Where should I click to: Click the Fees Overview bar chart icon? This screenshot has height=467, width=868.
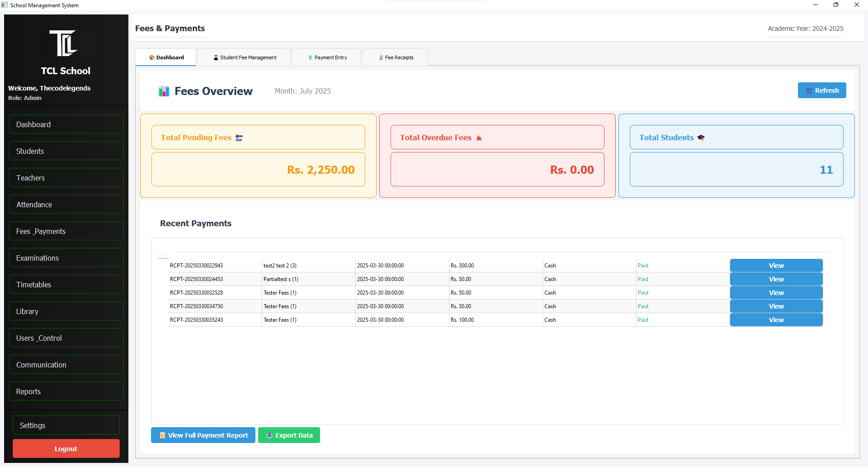[164, 91]
